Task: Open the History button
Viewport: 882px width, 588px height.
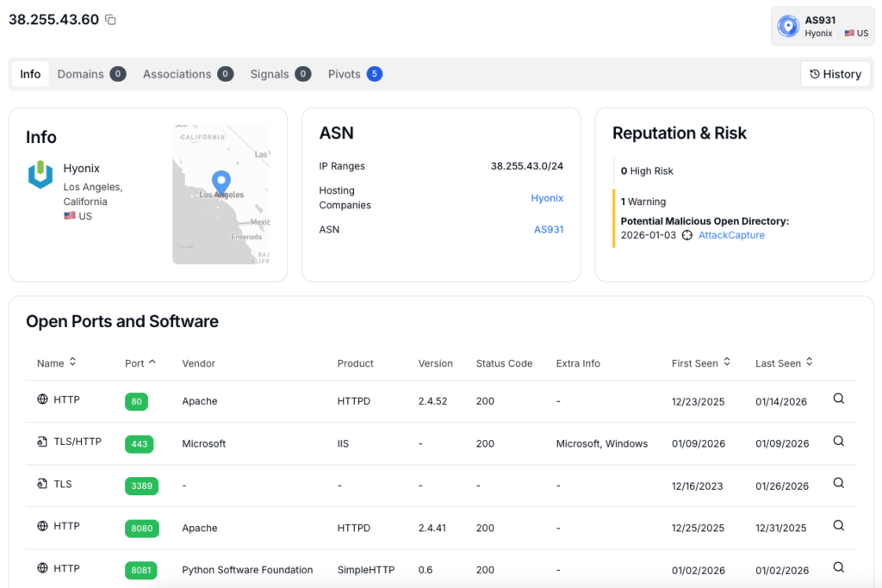Action: (835, 74)
